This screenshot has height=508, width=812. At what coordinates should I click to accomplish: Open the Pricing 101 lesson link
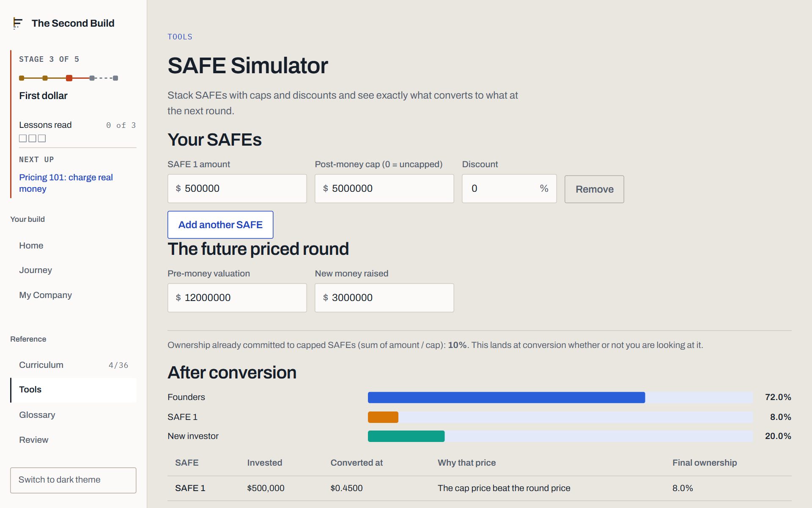point(66,183)
